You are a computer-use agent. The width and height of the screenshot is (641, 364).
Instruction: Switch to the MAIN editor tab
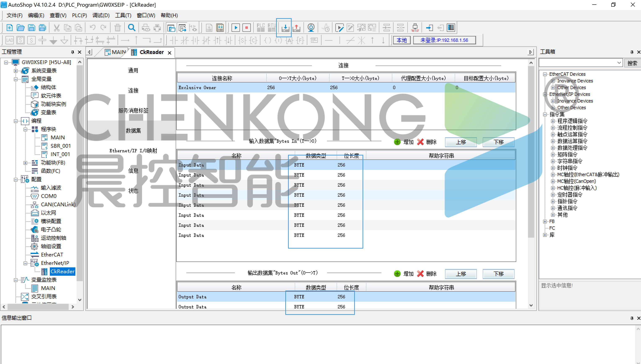(115, 52)
